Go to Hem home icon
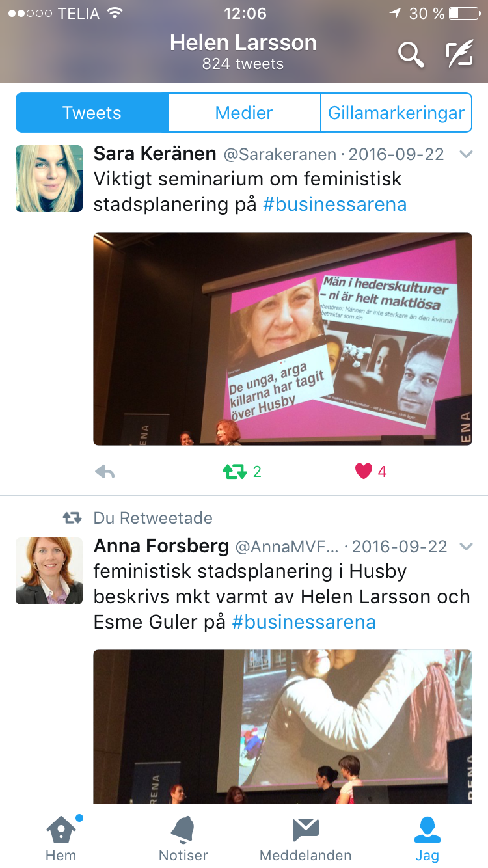Viewport: 488px width, 868px height. coord(61,838)
